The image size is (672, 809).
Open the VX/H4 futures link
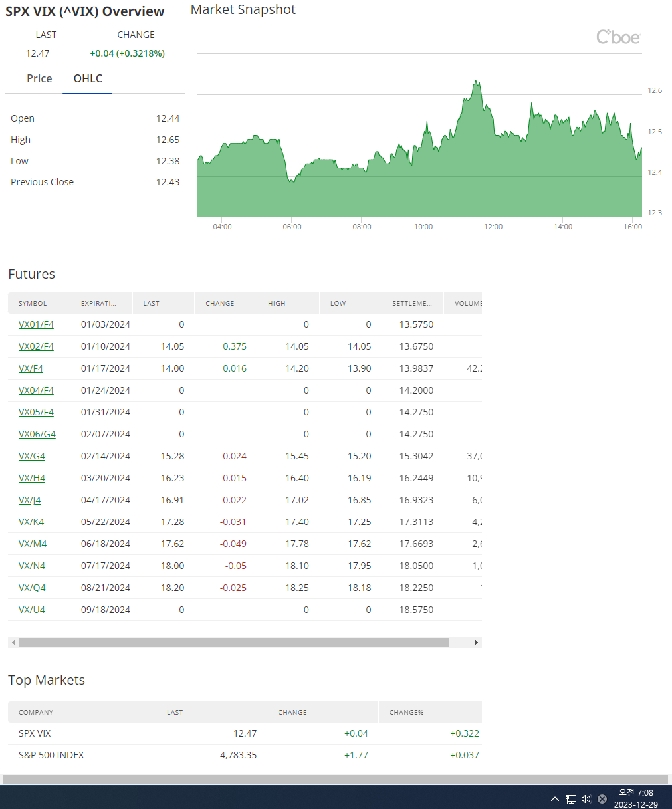coord(32,478)
